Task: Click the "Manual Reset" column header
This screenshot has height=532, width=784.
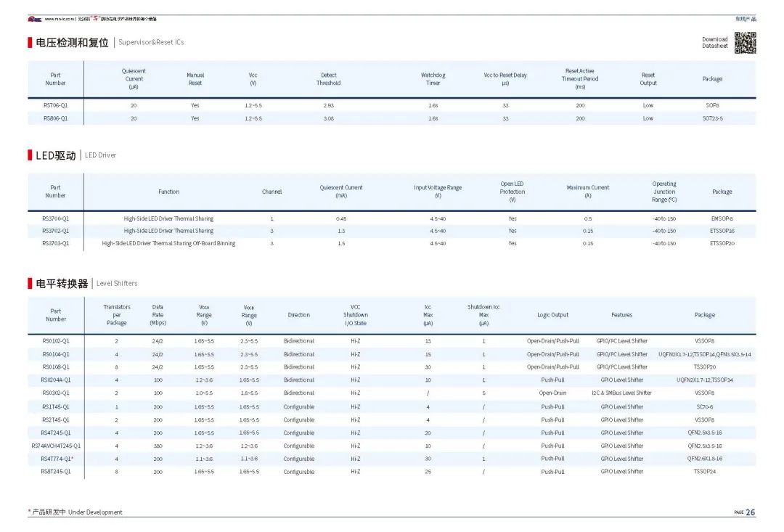Action: coord(195,79)
